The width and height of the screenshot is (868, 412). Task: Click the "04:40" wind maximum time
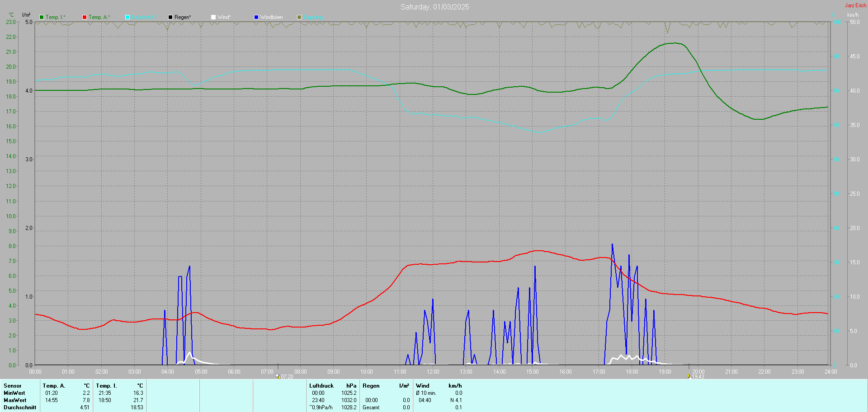[x=425, y=400]
